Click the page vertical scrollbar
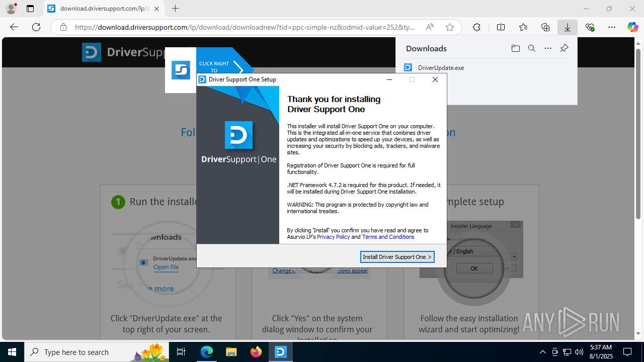 tap(638, 134)
